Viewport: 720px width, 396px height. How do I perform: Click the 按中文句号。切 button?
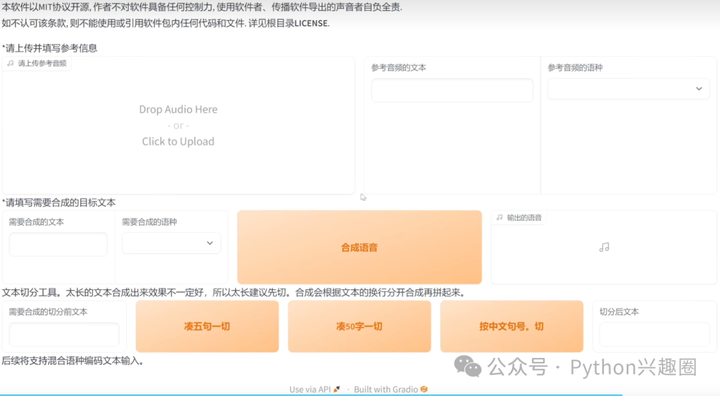coord(512,326)
